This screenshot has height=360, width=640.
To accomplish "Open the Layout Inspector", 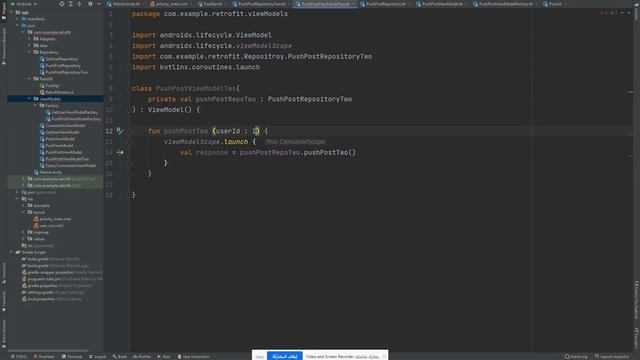I will point(612,356).
